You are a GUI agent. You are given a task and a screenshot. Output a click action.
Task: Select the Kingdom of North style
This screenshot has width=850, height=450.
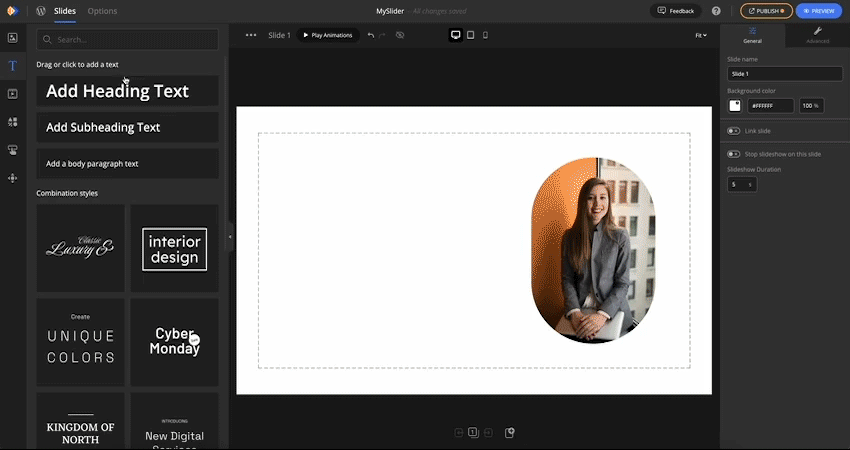tap(80, 421)
